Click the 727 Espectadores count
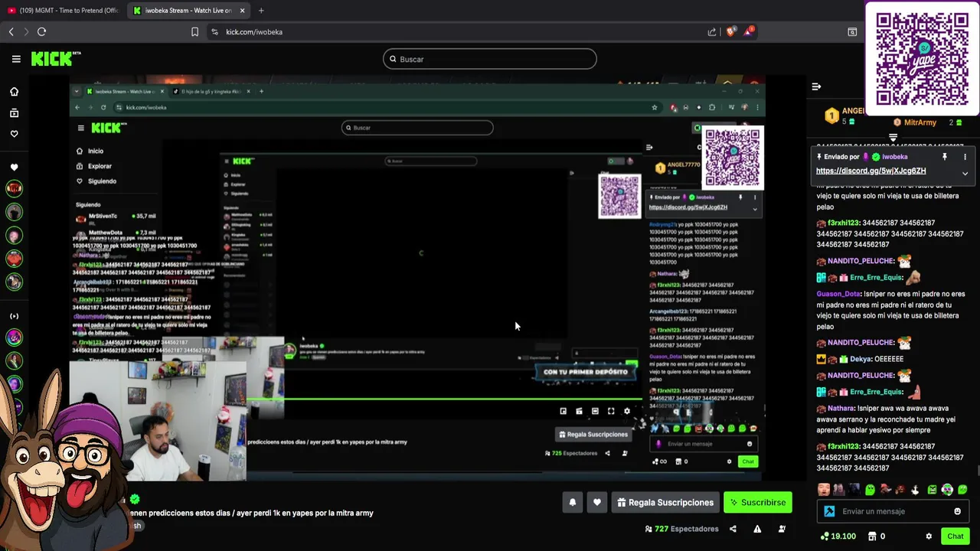 [681, 529]
